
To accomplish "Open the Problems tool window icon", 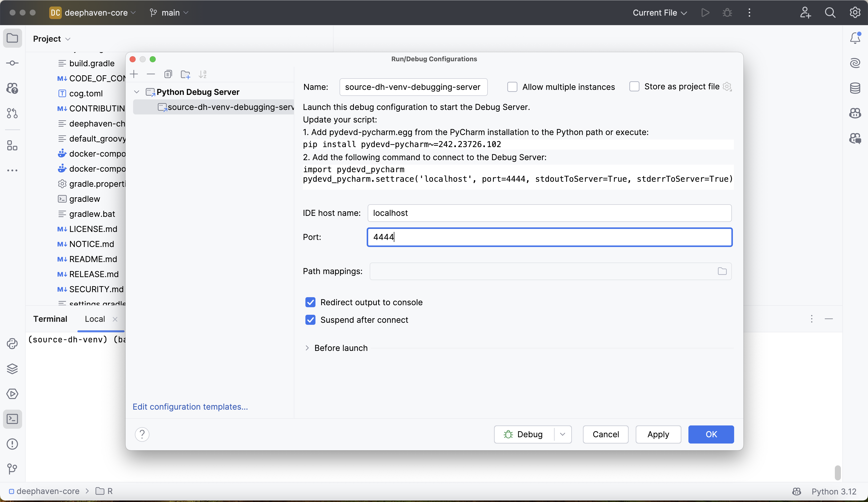I will tap(12, 444).
